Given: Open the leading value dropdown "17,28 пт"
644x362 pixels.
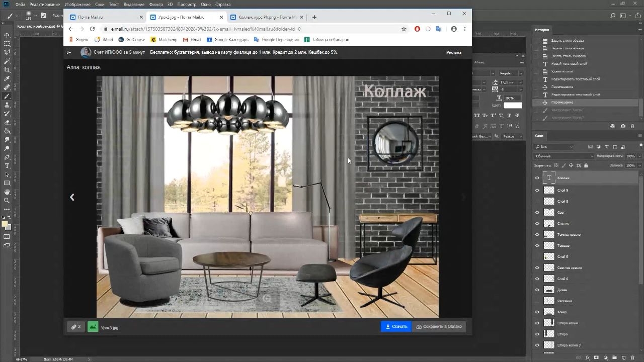Looking at the screenshot, I should pyautogui.click(x=511, y=82).
